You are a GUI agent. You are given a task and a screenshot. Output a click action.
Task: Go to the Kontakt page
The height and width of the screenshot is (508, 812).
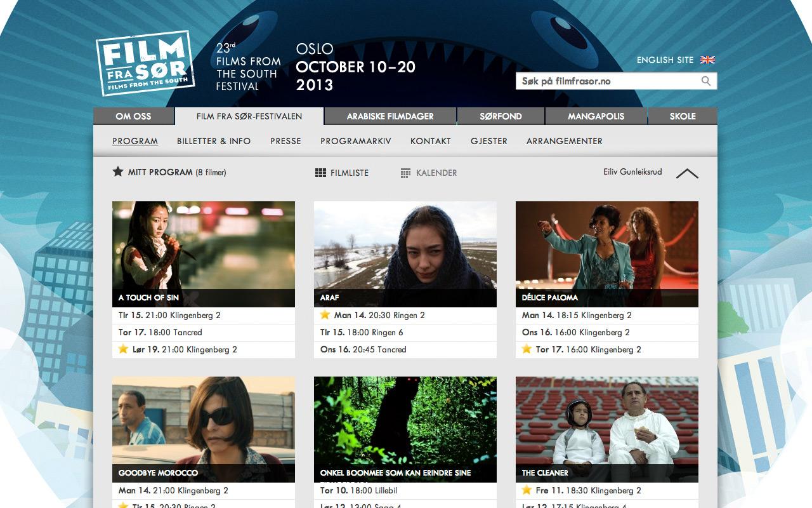431,141
